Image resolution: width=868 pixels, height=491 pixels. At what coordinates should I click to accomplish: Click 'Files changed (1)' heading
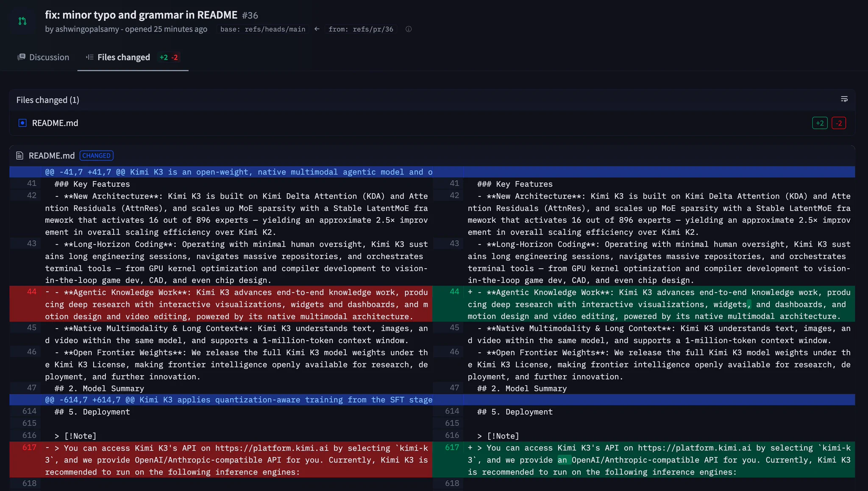(x=48, y=100)
